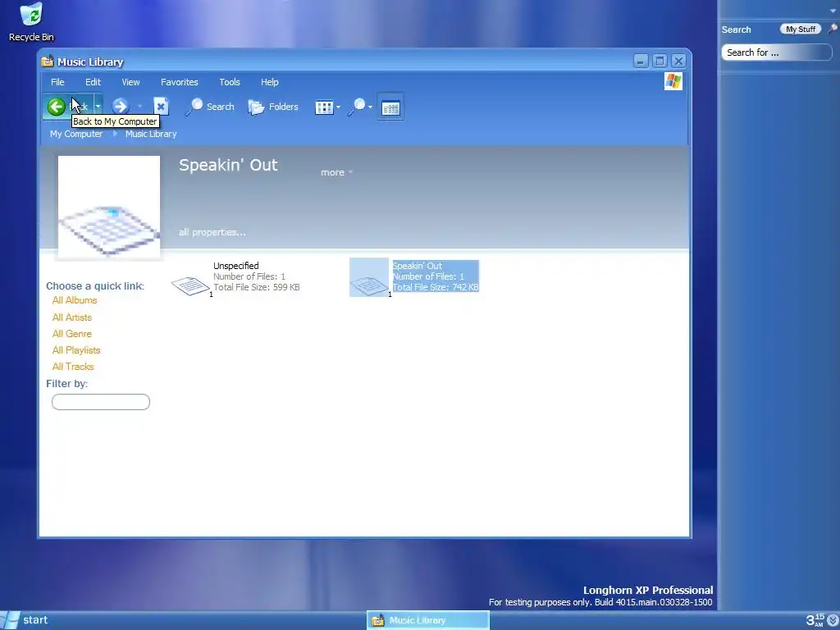Open the All Albums quick link
The width and height of the screenshot is (840, 630).
click(x=75, y=300)
